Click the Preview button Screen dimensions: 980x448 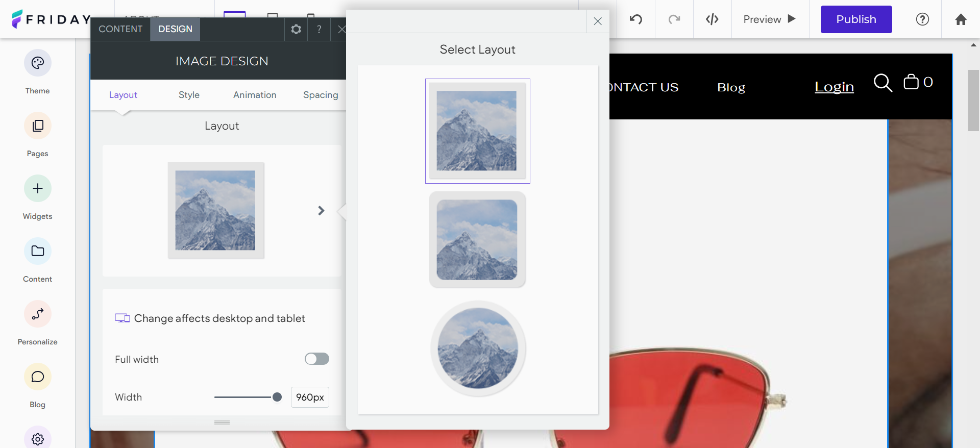(769, 19)
